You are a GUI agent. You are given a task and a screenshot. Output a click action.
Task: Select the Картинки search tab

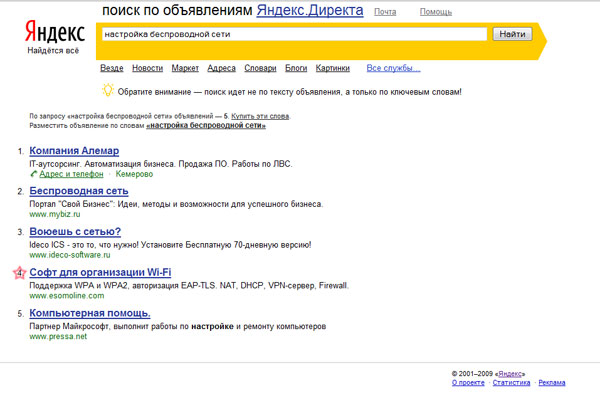(333, 68)
